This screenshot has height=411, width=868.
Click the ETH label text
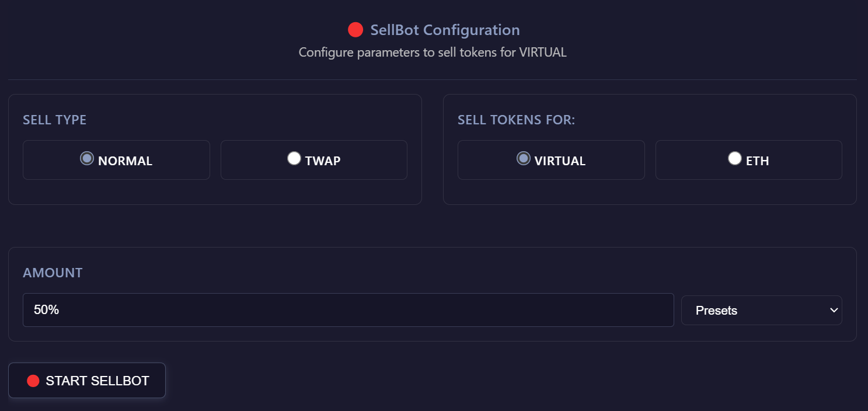[x=757, y=161]
